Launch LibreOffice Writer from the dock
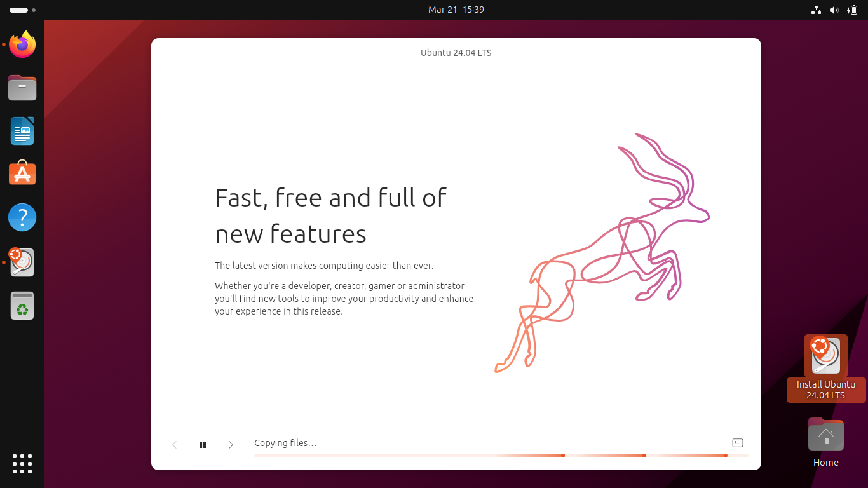This screenshot has height=488, width=868. [22, 131]
